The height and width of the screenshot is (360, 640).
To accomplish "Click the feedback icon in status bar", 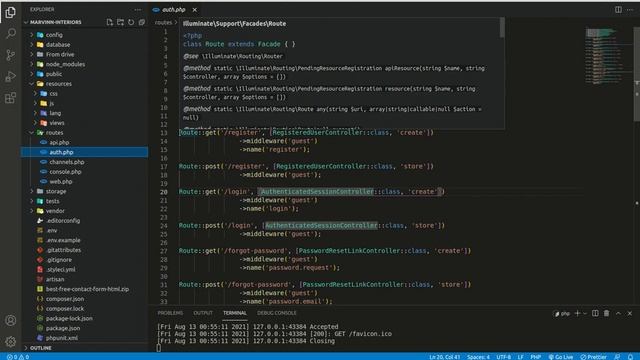I will 617,357.
